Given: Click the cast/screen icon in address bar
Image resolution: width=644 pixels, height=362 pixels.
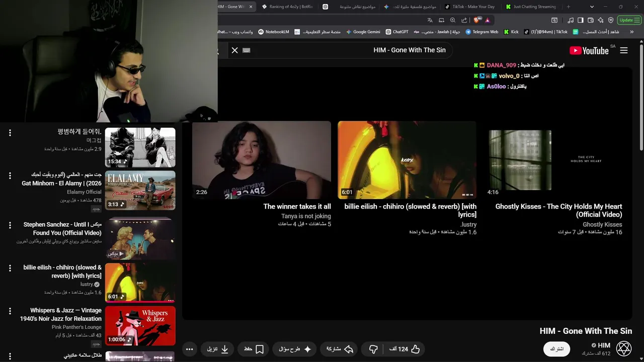Looking at the screenshot, I should (x=441, y=20).
